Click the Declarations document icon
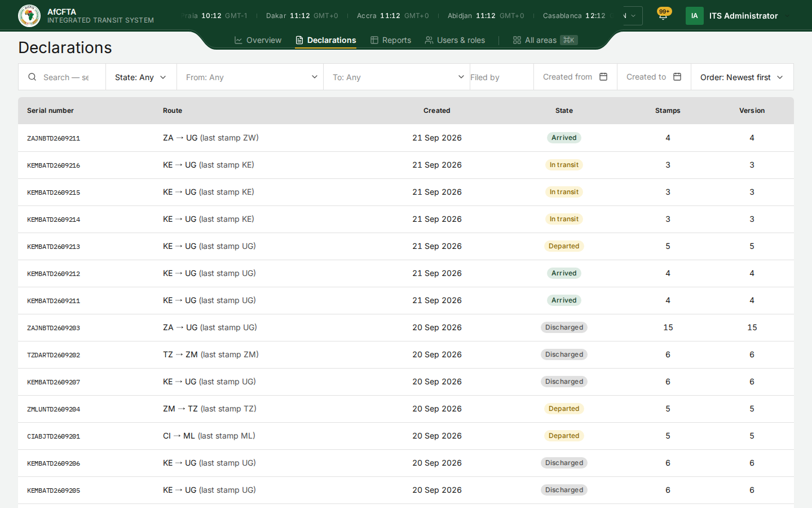This screenshot has width=812, height=508. pos(299,40)
